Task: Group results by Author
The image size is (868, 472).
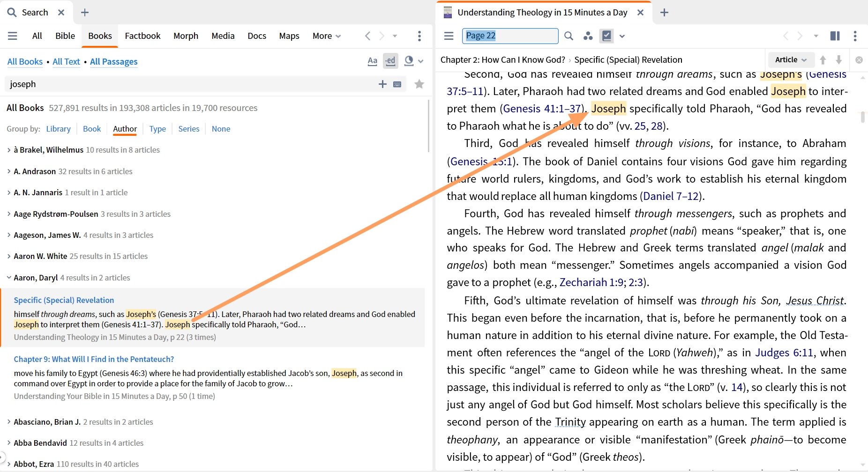Action: click(125, 129)
